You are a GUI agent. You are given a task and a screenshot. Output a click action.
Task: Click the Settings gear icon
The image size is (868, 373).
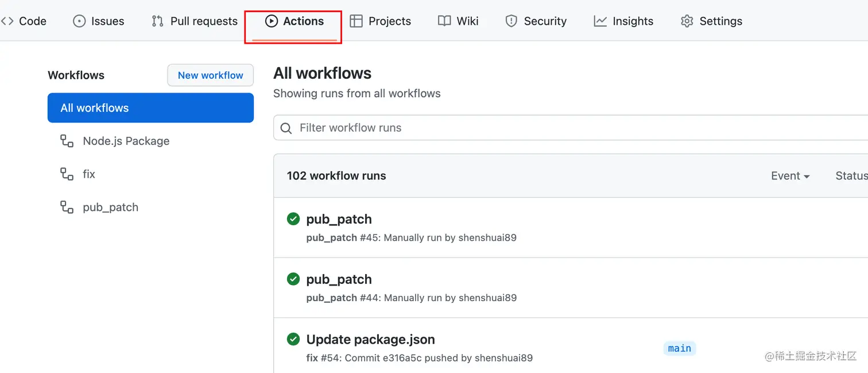pyautogui.click(x=687, y=21)
